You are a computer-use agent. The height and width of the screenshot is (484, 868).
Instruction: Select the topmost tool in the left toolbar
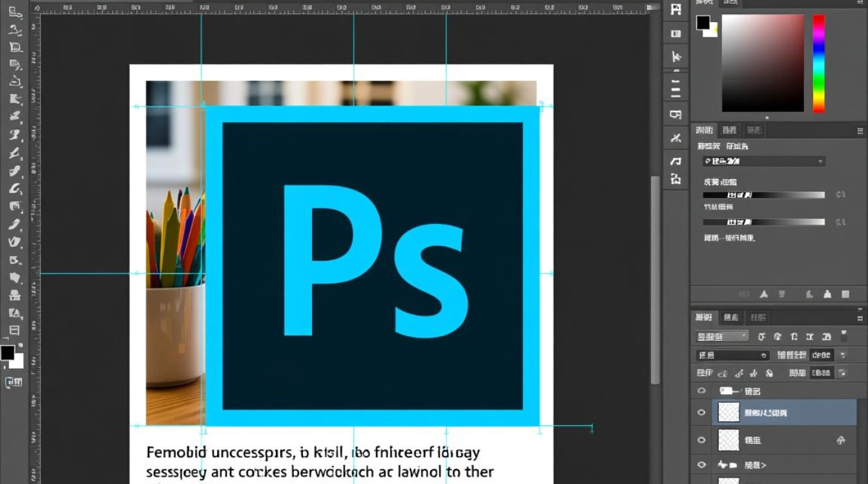pos(15,12)
